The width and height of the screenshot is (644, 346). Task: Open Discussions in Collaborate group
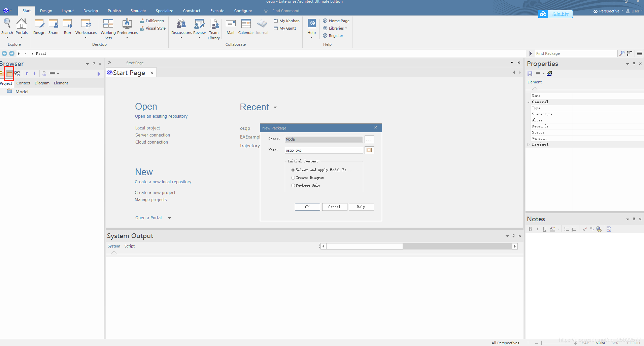point(181,27)
